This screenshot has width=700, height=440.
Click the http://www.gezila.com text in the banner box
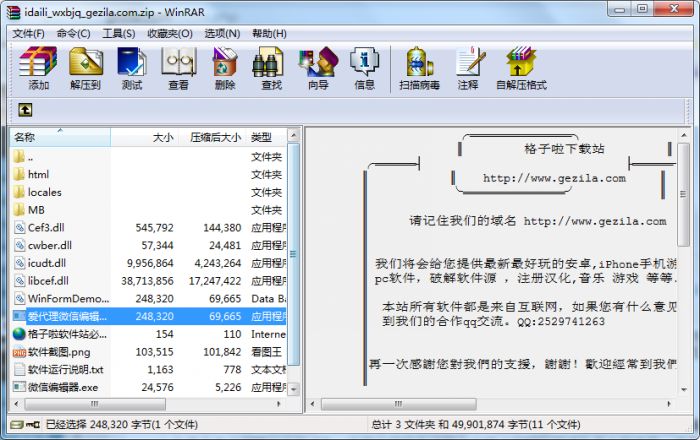click(554, 178)
